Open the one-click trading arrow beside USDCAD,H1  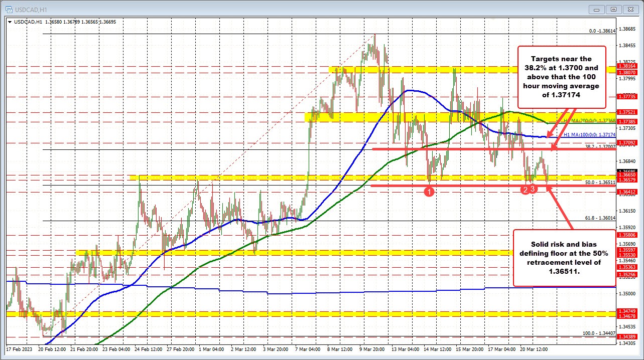coord(10,22)
